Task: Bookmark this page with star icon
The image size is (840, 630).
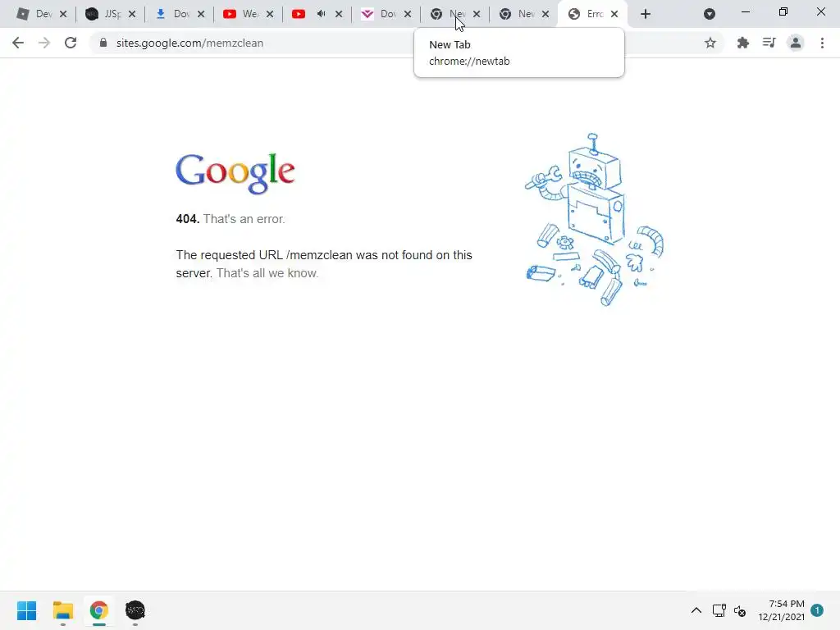Action: point(710,43)
